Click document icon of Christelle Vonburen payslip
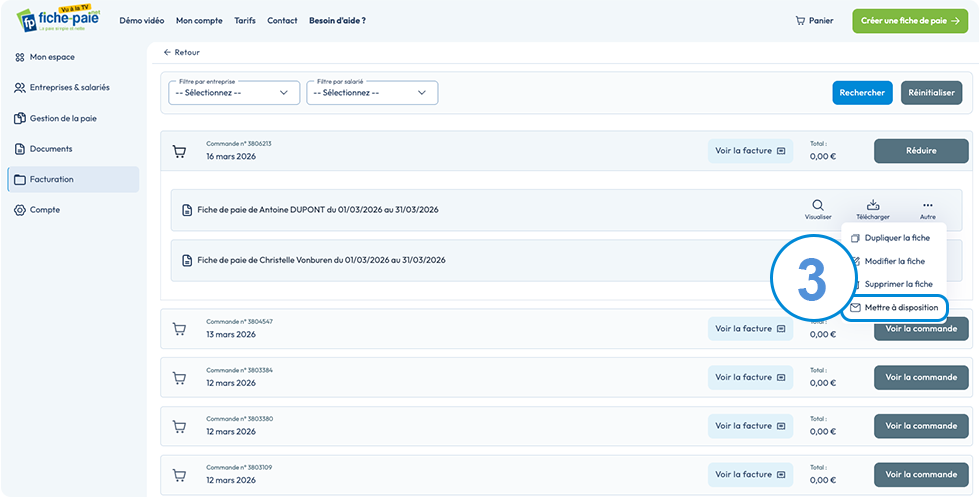Screen dimensions: 980x500 pyautogui.click(x=186, y=261)
